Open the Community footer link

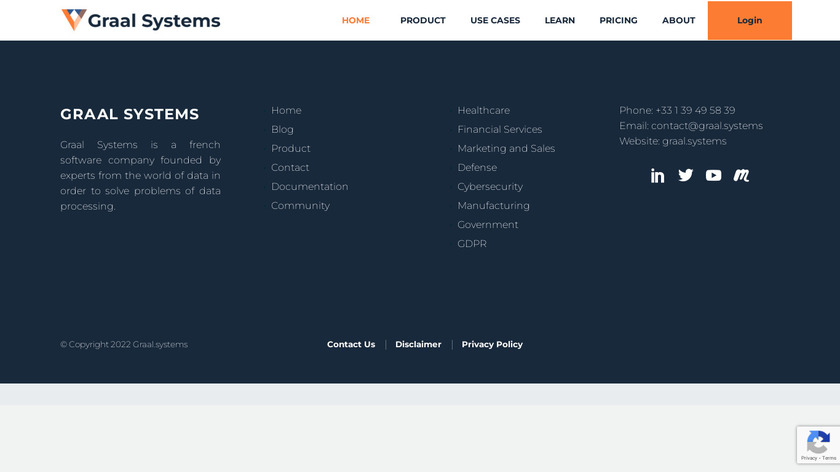tap(301, 206)
